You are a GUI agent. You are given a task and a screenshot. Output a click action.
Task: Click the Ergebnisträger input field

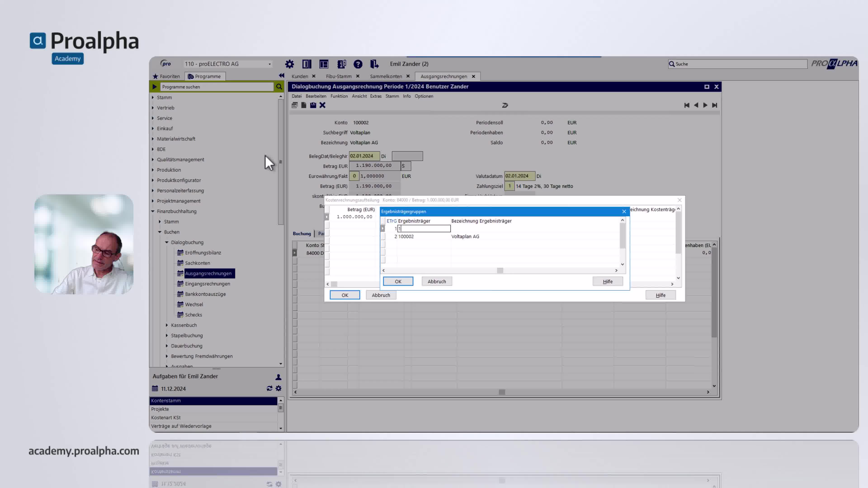[424, 229]
